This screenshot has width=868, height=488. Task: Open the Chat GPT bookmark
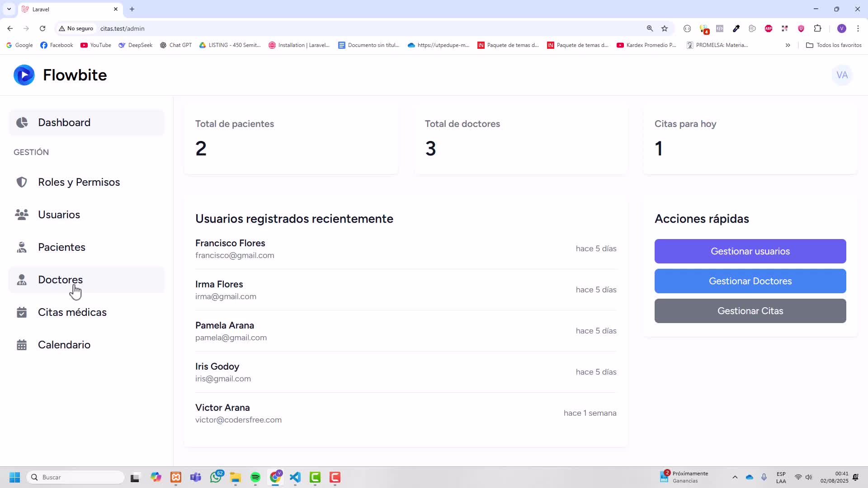click(x=176, y=45)
